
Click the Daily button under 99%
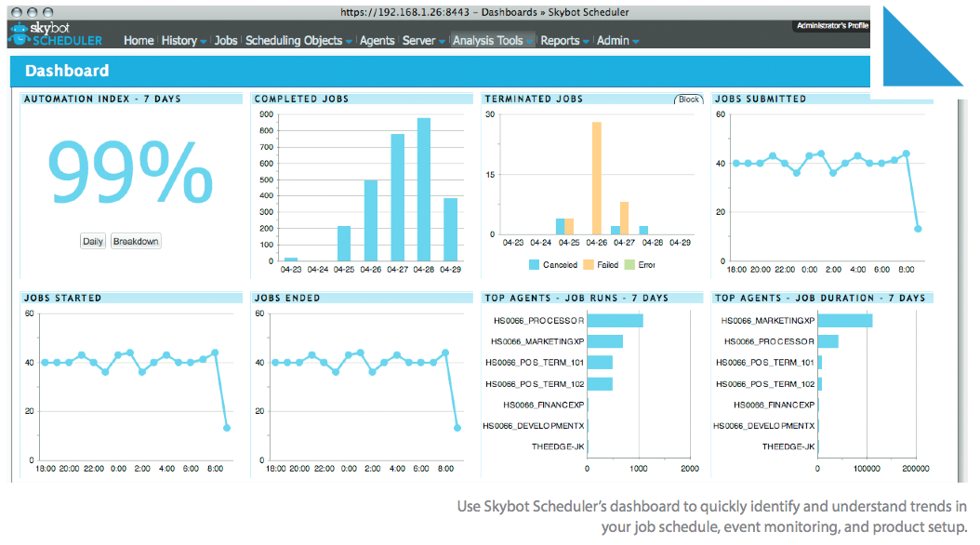point(93,241)
